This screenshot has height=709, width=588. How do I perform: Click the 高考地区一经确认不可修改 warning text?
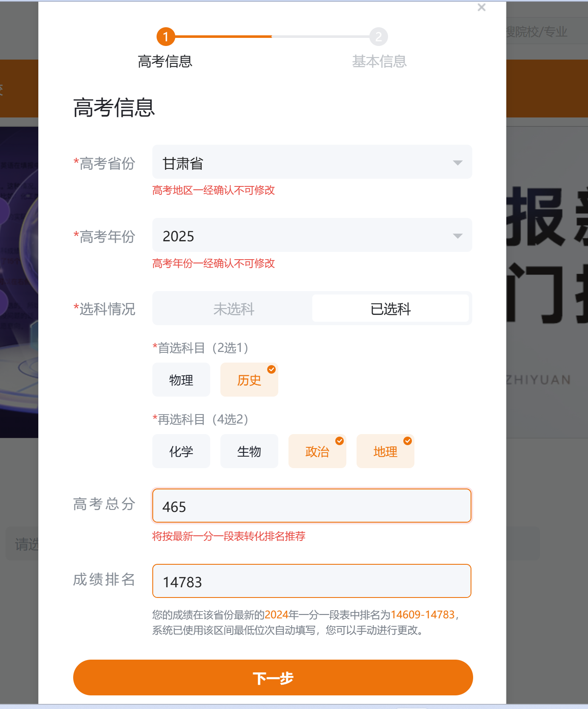[x=214, y=190]
